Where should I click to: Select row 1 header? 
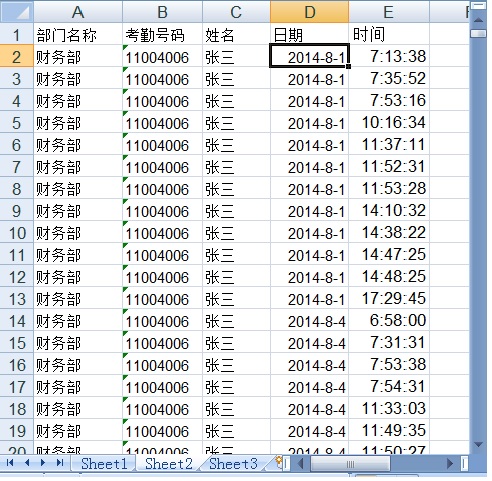click(17, 34)
